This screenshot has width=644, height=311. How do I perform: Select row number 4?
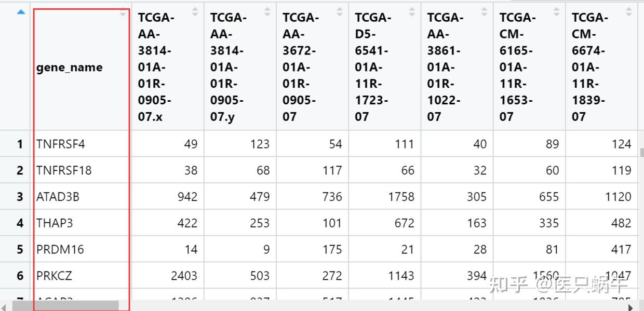[x=20, y=223]
